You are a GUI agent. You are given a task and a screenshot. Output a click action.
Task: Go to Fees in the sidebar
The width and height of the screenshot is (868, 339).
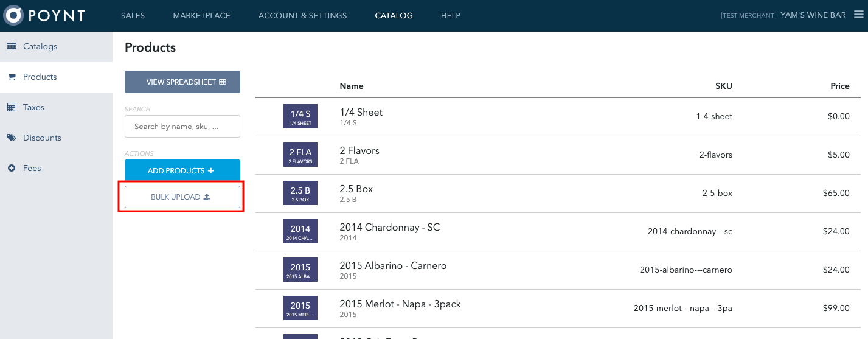(x=56, y=168)
